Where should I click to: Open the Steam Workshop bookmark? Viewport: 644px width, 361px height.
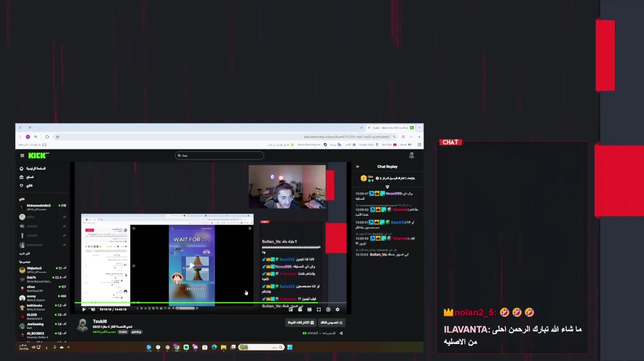pos(312,144)
